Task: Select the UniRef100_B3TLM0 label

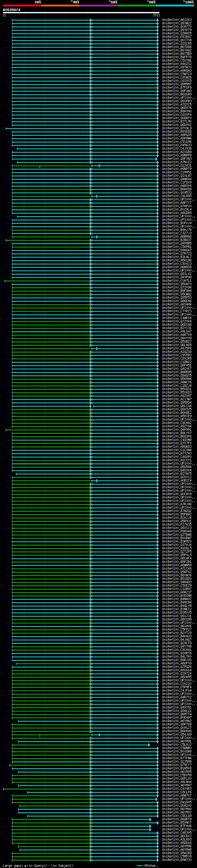Action: [x=177, y=121]
